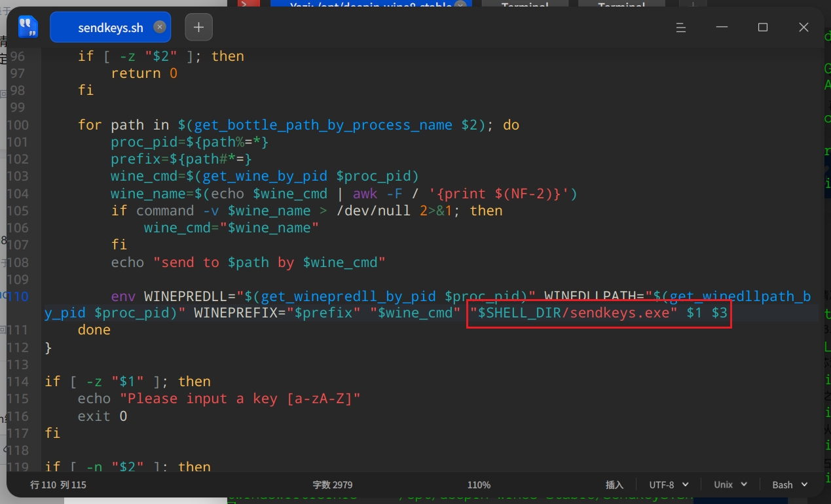The image size is (831, 504).
Task: Close the text editor window
Action: tap(804, 27)
